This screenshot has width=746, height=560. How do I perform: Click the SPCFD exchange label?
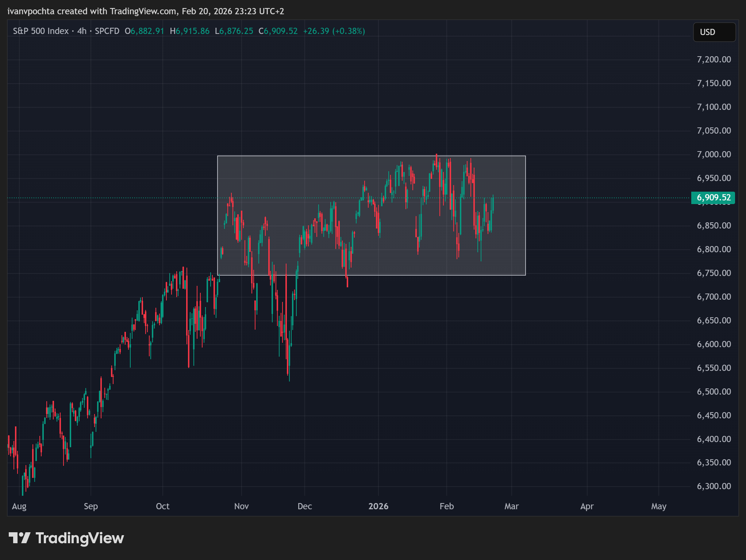(x=107, y=31)
